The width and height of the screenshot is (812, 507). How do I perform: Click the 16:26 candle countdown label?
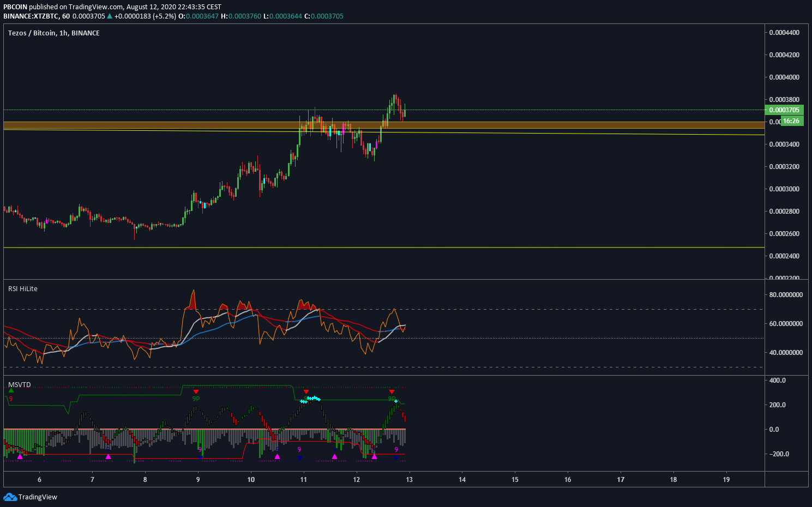(791, 121)
